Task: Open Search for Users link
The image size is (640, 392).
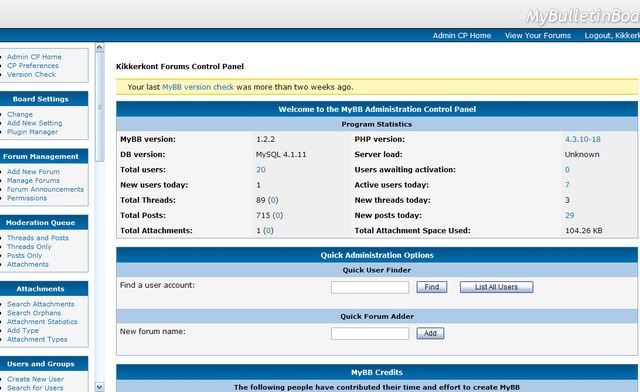Action: 35,388
